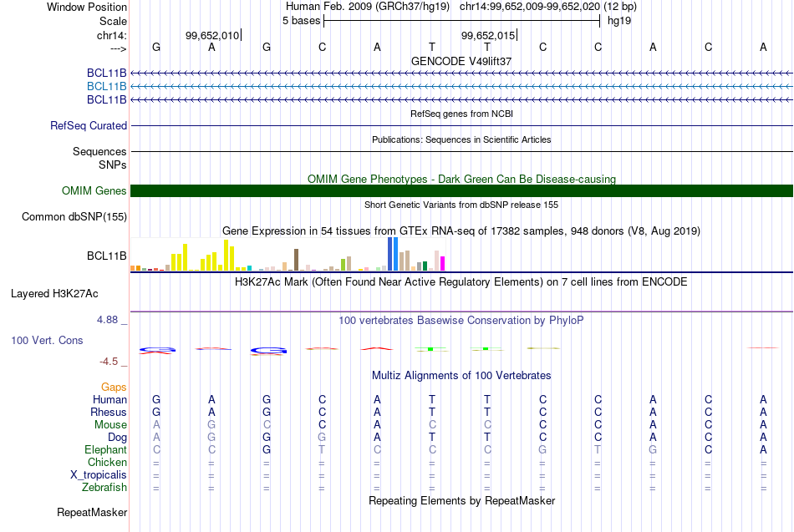This screenshot has width=794, height=532.
Task: Select the Zebrafish alignment row label
Action: [104, 487]
